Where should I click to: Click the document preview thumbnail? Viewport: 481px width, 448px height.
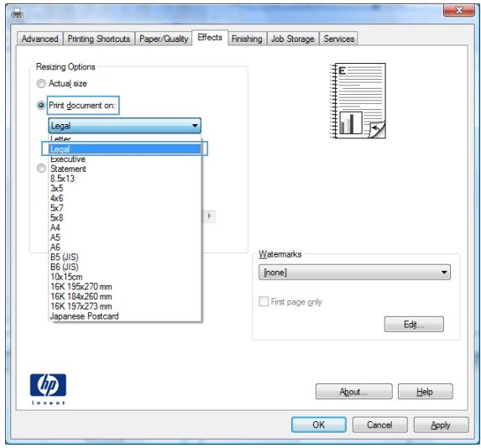[x=358, y=101]
